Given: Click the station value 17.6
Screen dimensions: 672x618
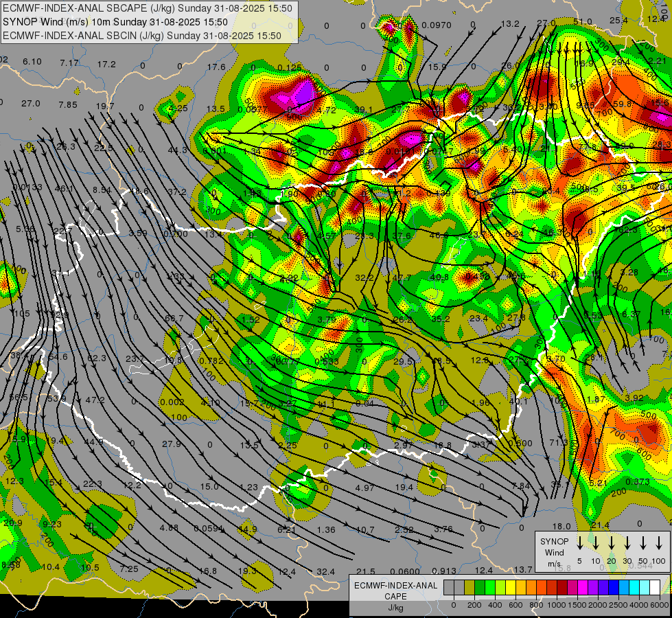Looking at the screenshot, I should point(216,67).
